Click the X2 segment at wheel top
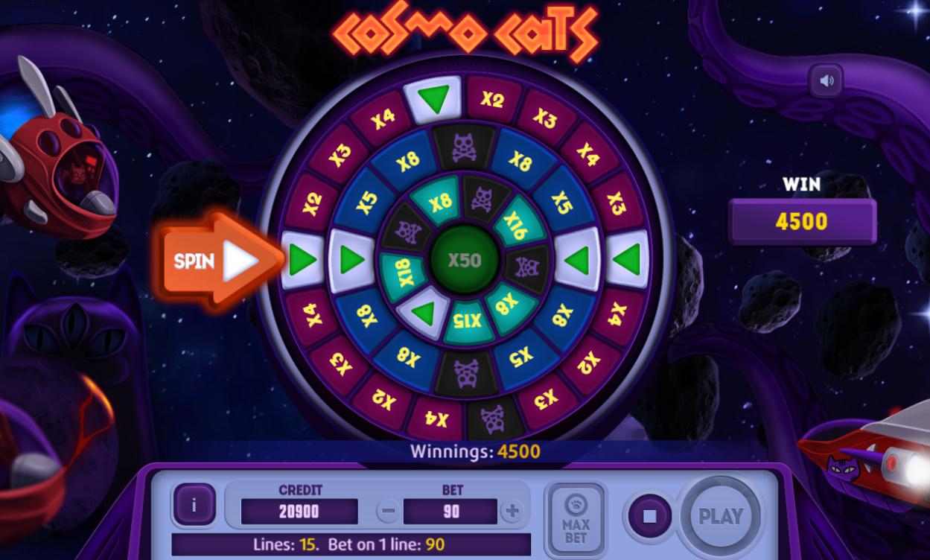 [492, 100]
